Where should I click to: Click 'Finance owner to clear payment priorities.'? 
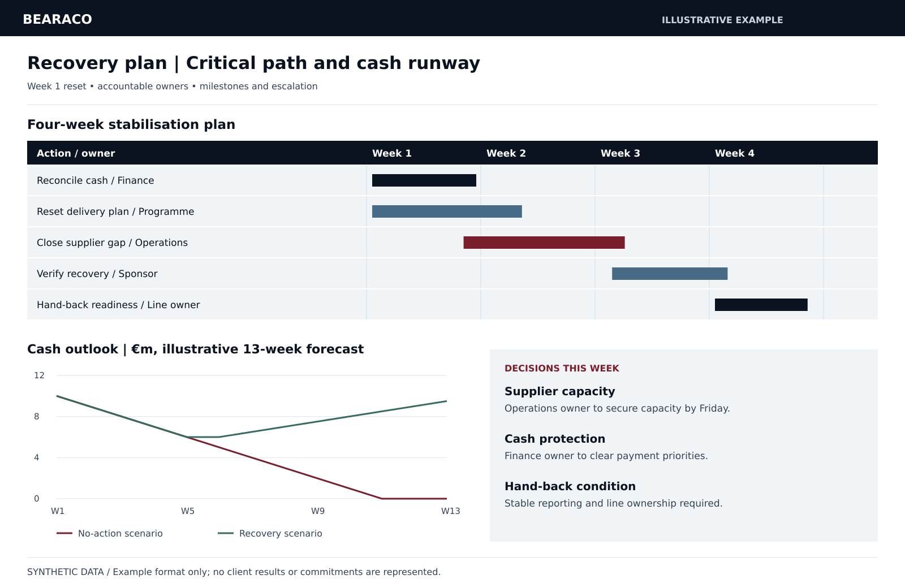(x=606, y=456)
